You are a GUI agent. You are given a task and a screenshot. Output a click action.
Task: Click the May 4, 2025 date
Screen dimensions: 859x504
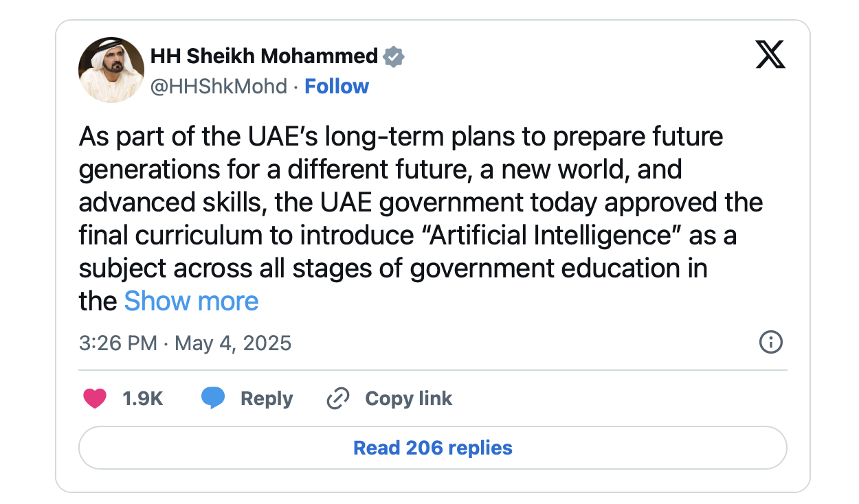pos(233,343)
